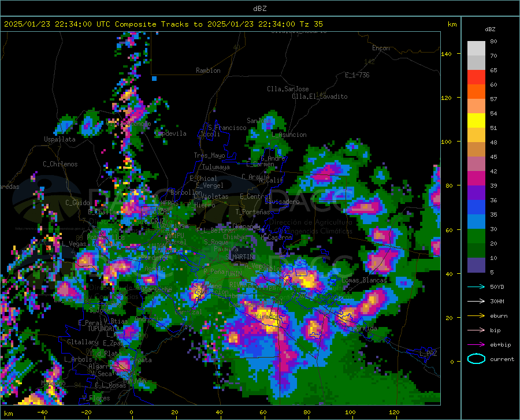This screenshot has height=420, width=520.
Task: Click the E_1-736 map label
Action: (x=357, y=75)
